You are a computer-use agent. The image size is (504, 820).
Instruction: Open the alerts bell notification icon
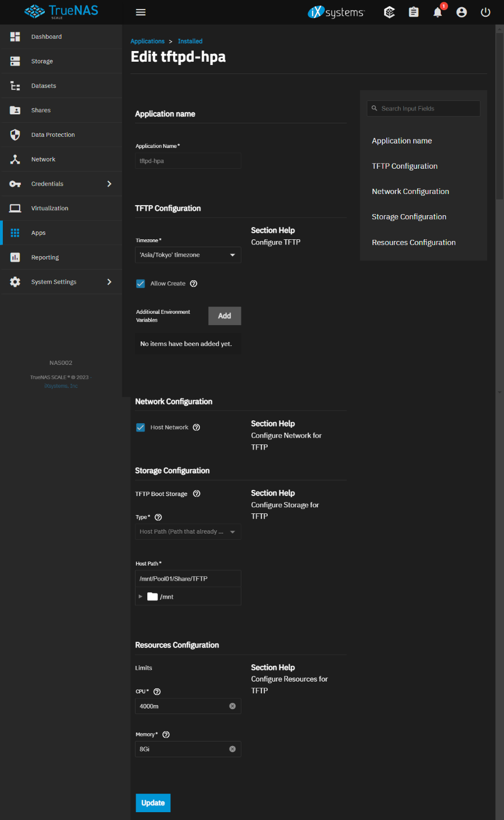437,12
